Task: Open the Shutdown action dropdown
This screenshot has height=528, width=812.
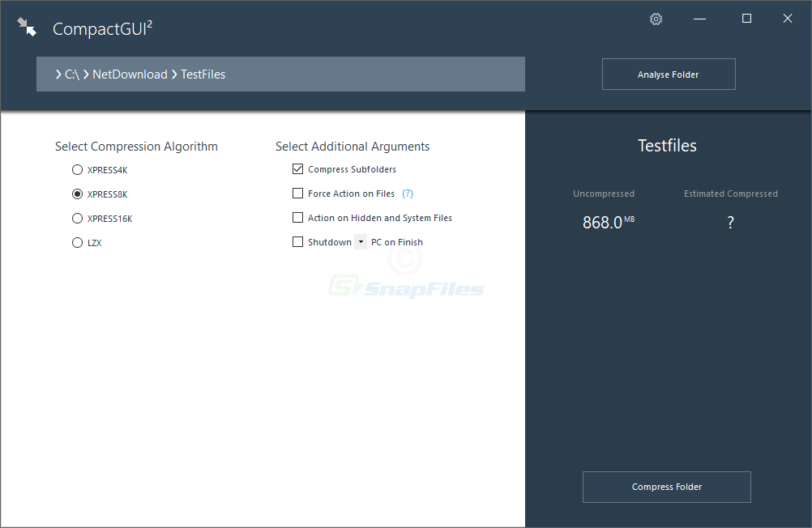Action: pyautogui.click(x=360, y=241)
